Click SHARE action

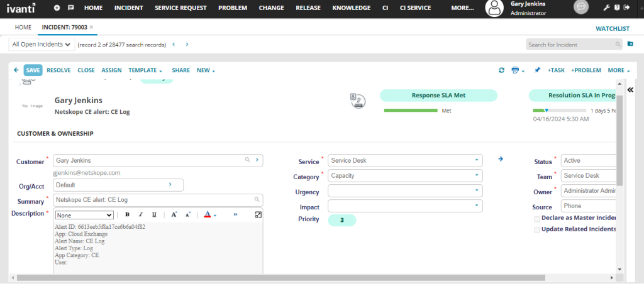tap(180, 70)
